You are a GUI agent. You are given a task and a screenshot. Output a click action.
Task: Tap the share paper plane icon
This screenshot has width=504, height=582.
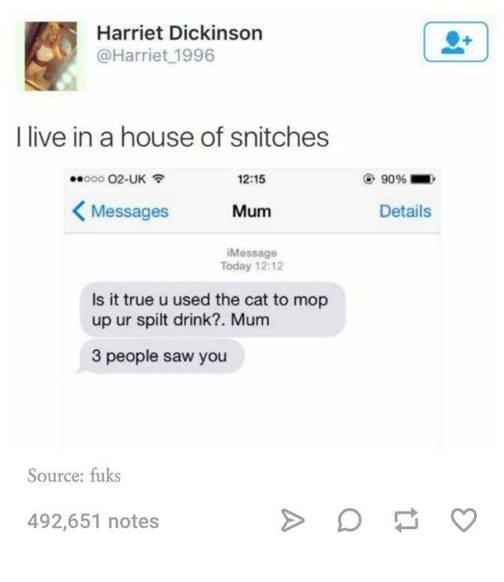tap(292, 520)
